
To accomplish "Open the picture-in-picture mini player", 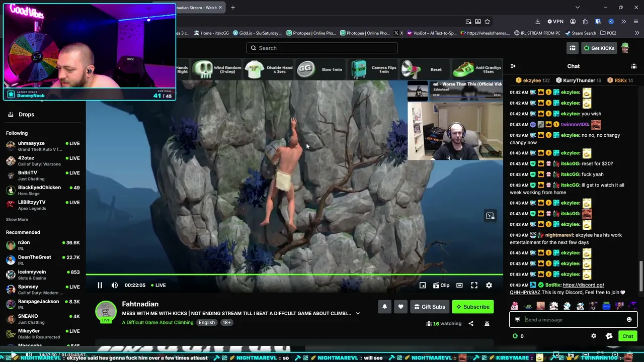I will [x=423, y=285].
